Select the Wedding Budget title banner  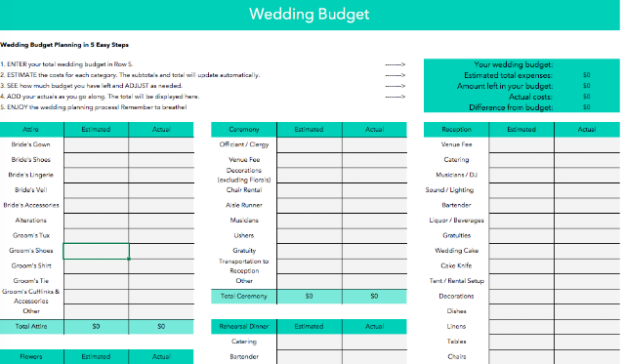310,15
